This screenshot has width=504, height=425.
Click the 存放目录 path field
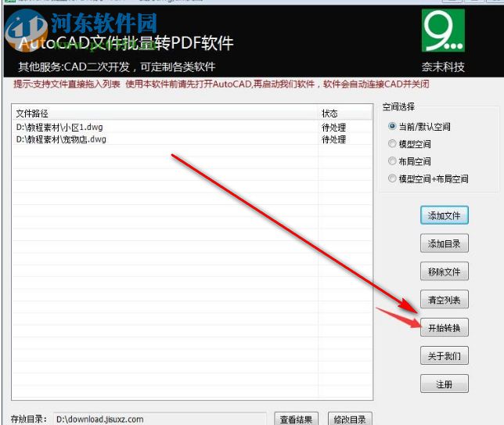tap(160, 419)
